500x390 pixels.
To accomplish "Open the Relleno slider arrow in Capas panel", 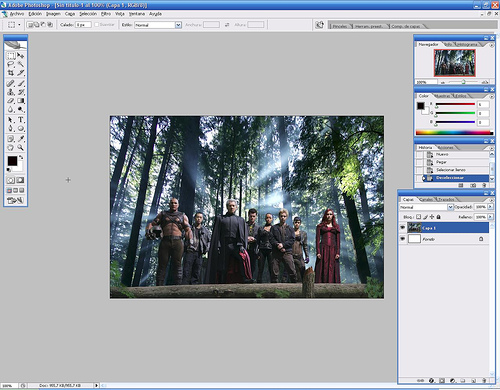I will click(x=490, y=217).
